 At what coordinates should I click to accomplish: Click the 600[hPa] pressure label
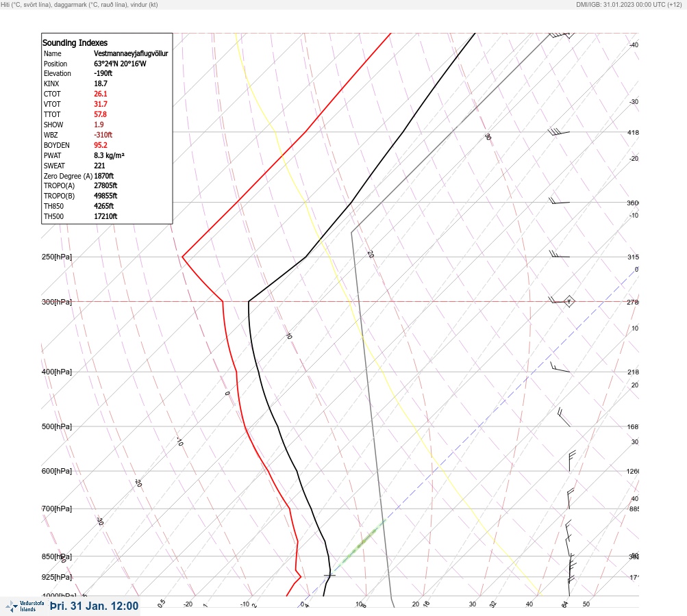(57, 471)
